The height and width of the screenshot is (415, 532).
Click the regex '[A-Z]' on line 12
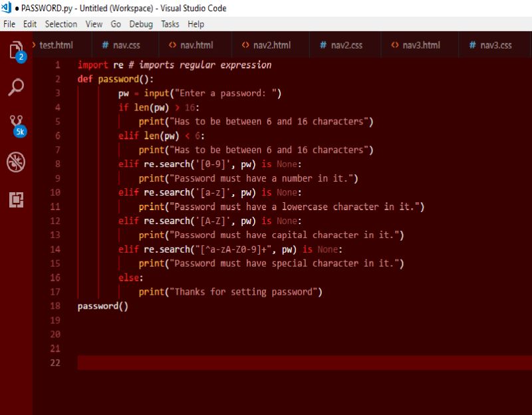click(213, 221)
